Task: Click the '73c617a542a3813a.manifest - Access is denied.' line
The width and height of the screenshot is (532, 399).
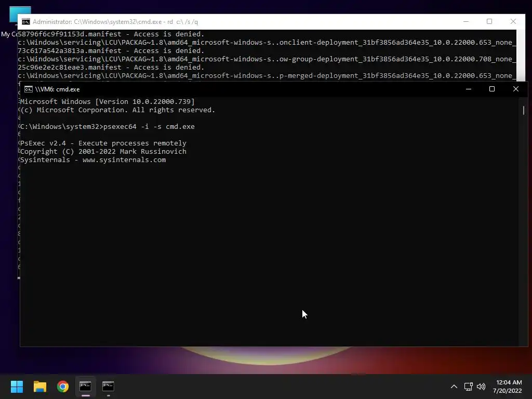Action: 111,50
